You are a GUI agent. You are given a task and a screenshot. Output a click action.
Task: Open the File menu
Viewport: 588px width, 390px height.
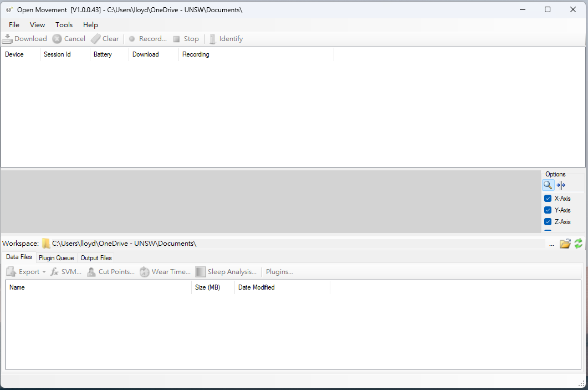(x=14, y=25)
